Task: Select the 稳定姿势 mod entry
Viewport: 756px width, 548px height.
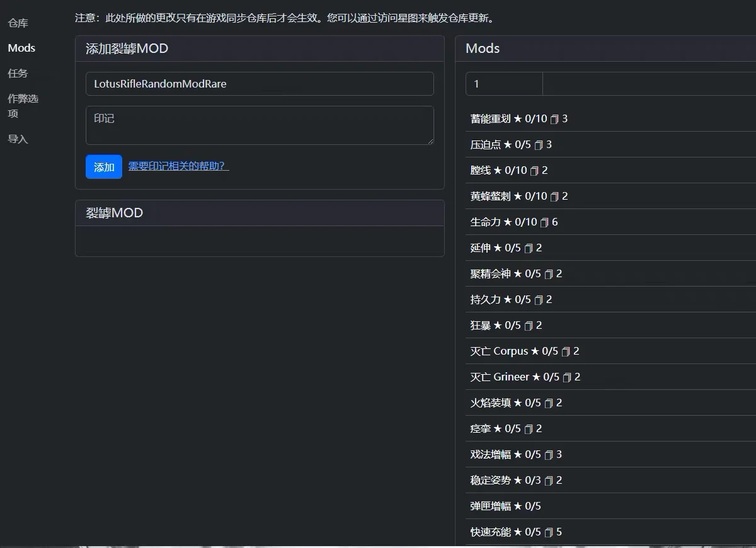Action: 498,481
